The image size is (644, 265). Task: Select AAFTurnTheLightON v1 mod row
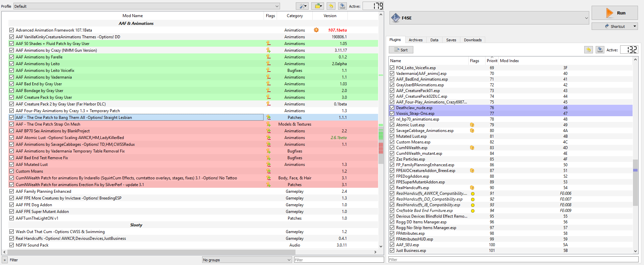(193, 218)
